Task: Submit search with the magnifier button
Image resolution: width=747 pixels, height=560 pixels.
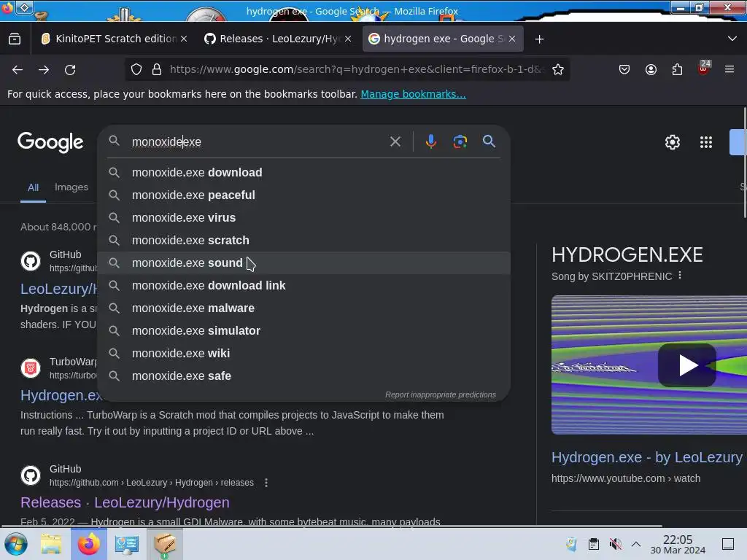Action: [x=489, y=141]
